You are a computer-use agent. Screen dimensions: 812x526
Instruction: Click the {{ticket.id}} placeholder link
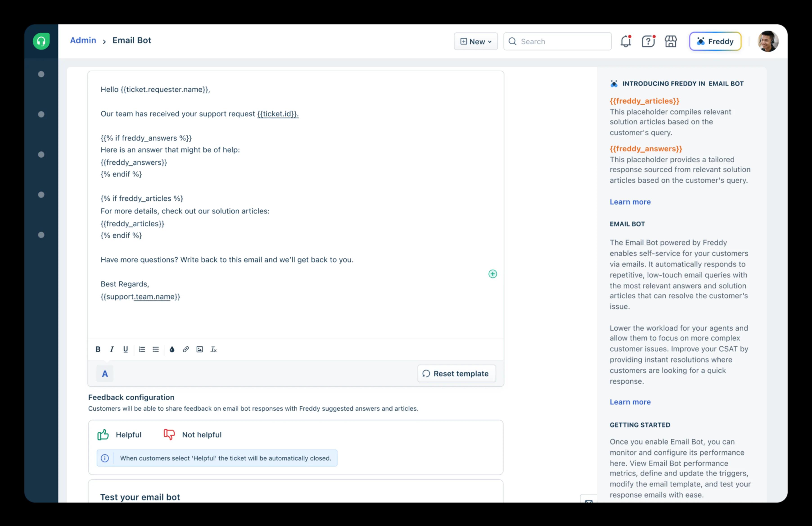click(x=278, y=114)
